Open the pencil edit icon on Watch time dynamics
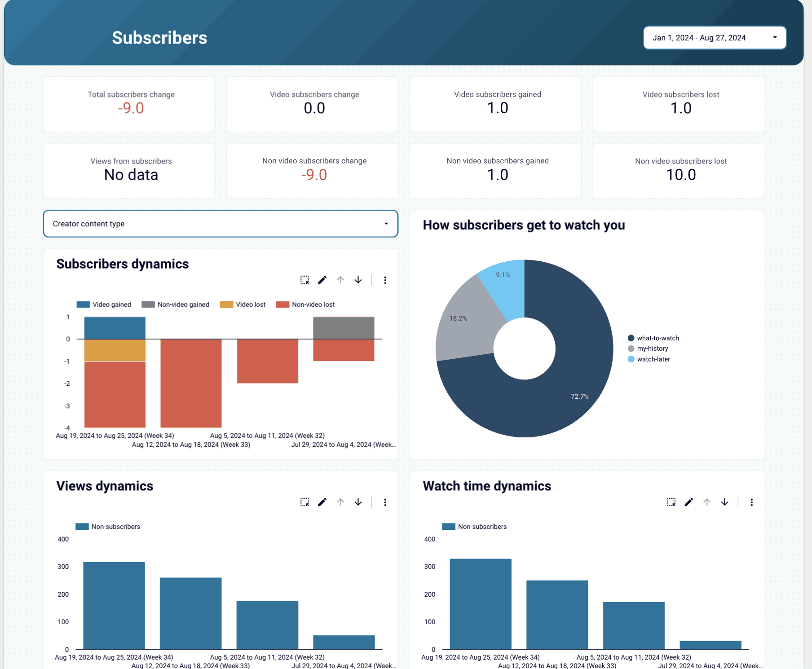The height and width of the screenshot is (669, 812). pyautogui.click(x=689, y=502)
